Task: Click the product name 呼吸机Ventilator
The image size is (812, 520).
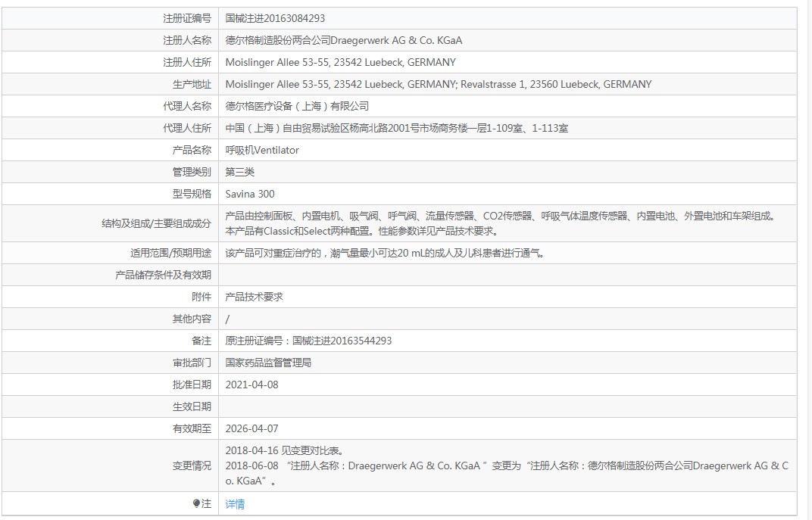Action: click(x=262, y=150)
